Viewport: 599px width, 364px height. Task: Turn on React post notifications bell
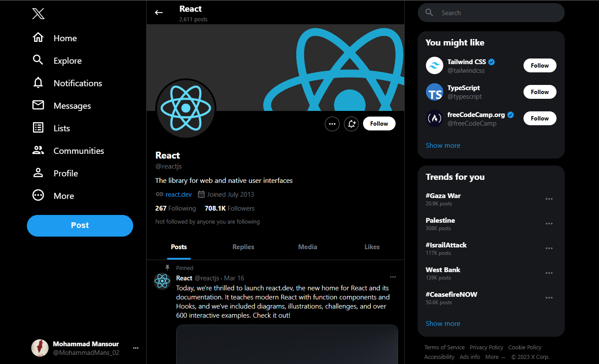coord(351,123)
